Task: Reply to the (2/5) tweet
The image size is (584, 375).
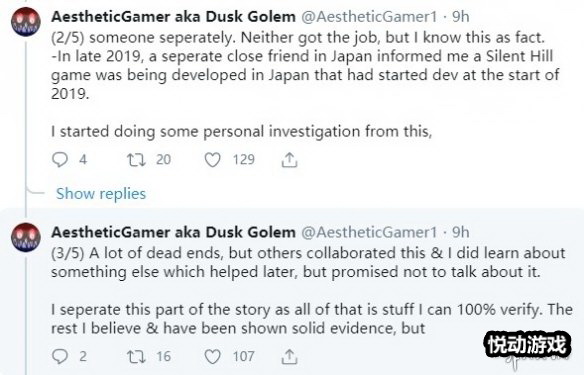Action: click(60, 160)
